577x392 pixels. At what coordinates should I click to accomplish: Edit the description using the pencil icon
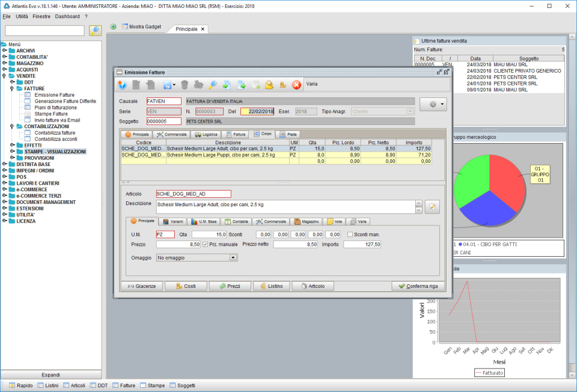(432, 206)
